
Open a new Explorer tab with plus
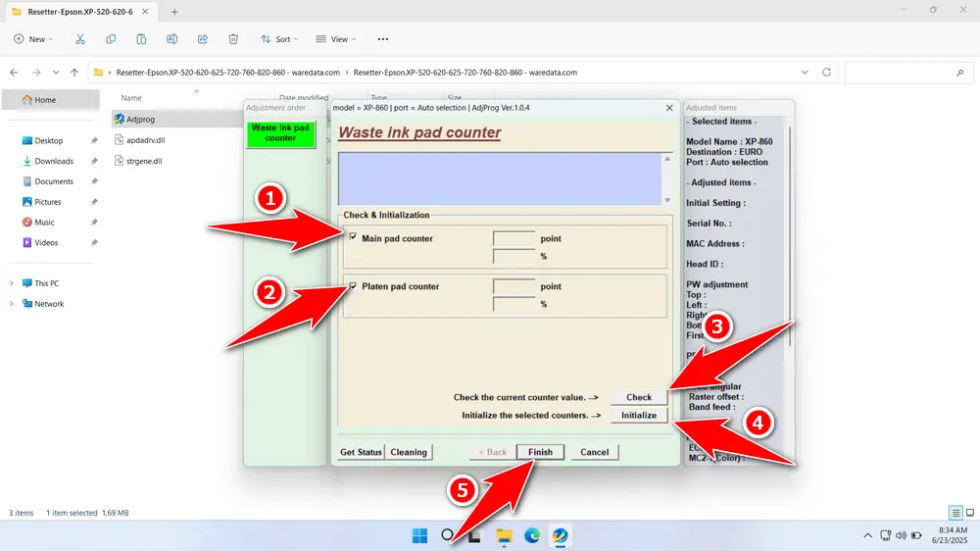pos(174,12)
